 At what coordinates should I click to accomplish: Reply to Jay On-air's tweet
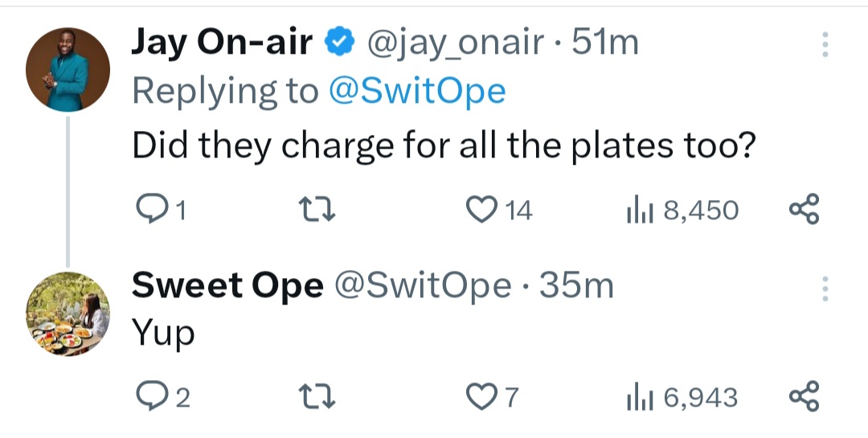point(149,210)
